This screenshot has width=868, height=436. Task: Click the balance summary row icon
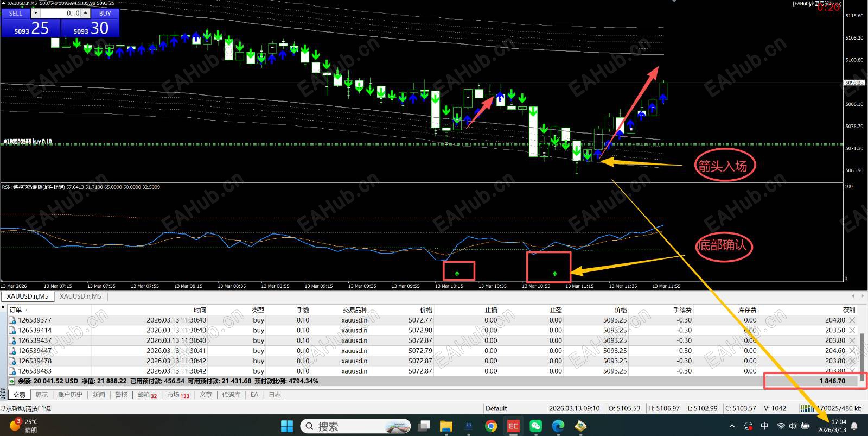tap(12, 381)
